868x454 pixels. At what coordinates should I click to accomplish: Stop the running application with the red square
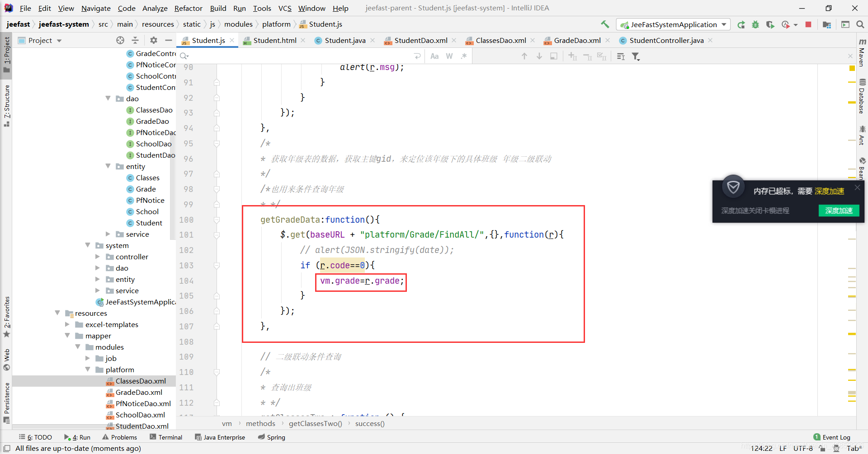pos(808,24)
